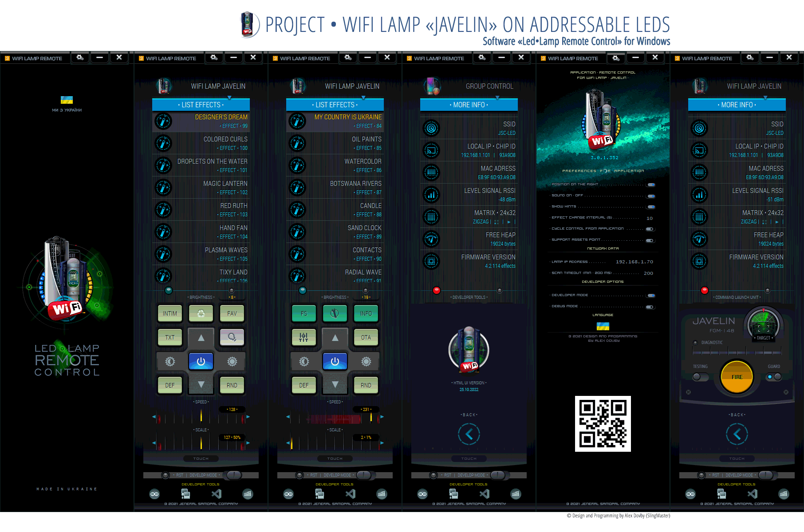Decrease scale with left arrow in My Country Is Ukraine panel
804x532 pixels.
(x=288, y=442)
